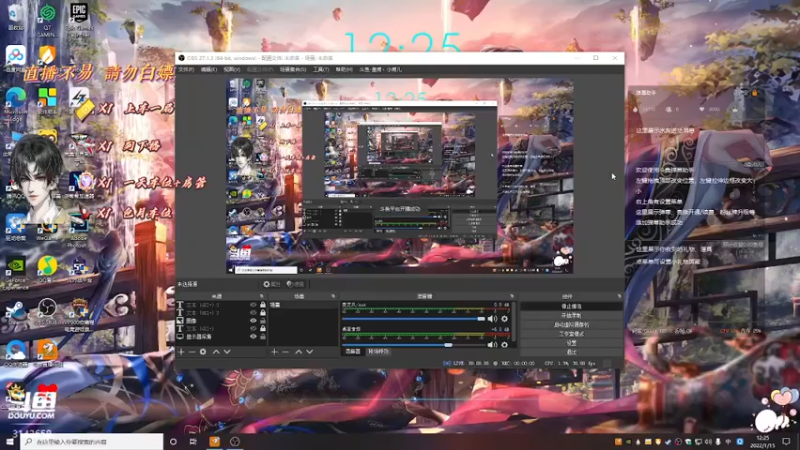
Task: Open the 视图(V) menu
Action: pos(231,69)
